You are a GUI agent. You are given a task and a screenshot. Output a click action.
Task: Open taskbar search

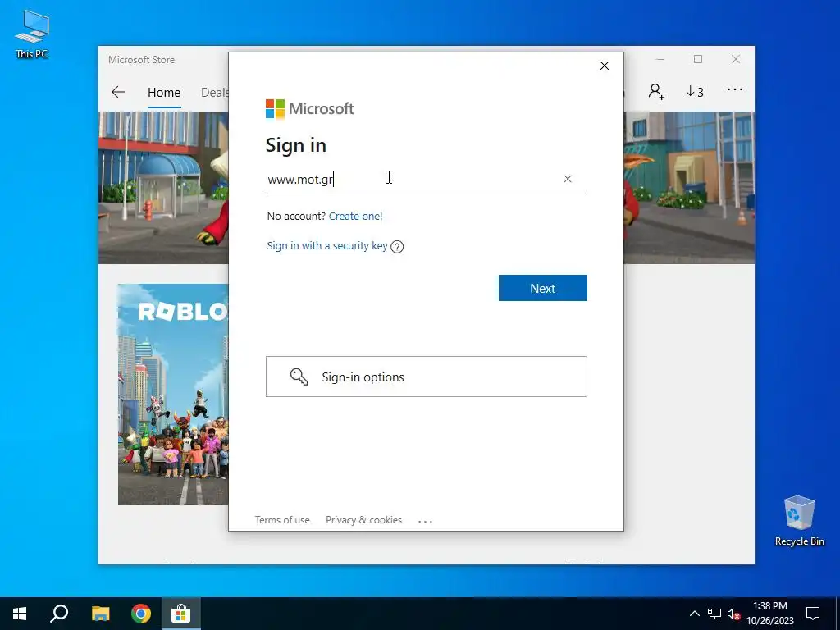pos(59,614)
